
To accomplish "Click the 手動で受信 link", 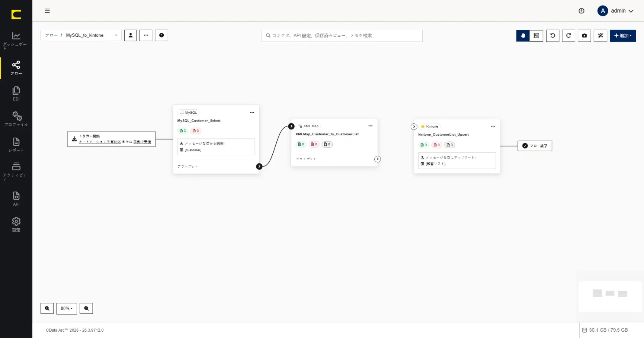I will click(142, 142).
